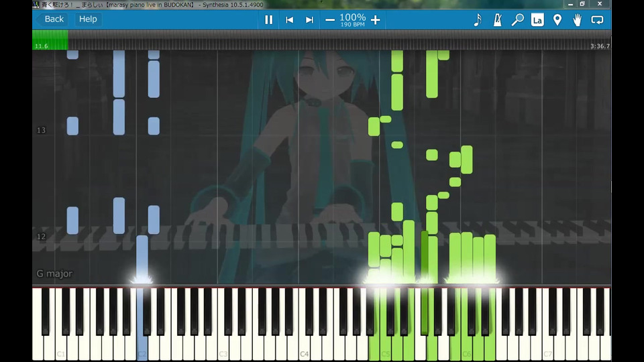Open the Help menu

tap(88, 19)
